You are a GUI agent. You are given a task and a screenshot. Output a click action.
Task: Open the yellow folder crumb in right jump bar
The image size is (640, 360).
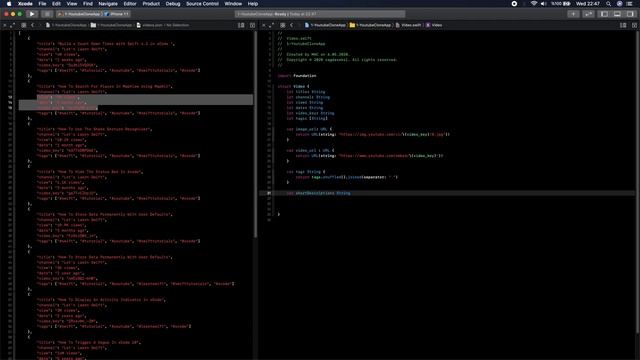pos(370,25)
